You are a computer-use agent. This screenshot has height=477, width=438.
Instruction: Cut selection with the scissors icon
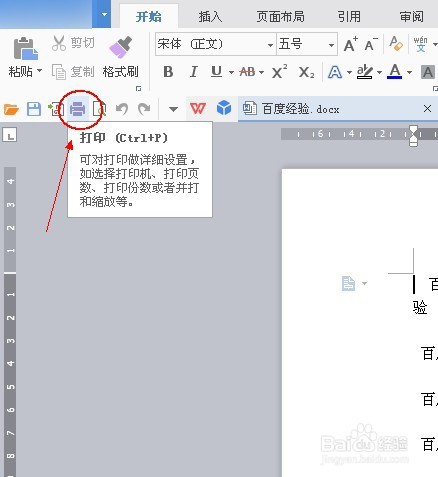[x=59, y=43]
